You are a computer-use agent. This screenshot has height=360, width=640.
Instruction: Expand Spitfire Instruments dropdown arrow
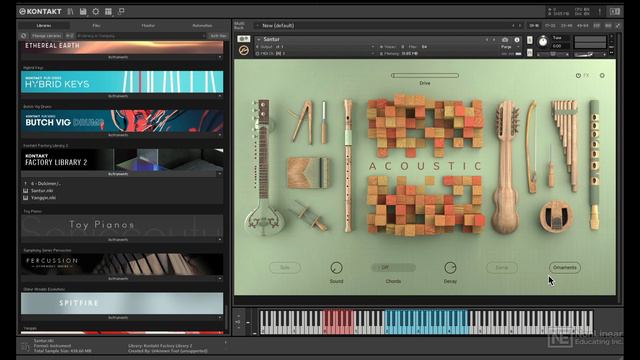pyautogui.click(x=220, y=318)
